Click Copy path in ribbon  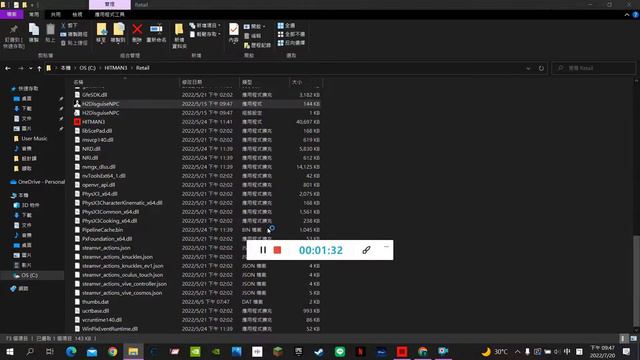74,34
